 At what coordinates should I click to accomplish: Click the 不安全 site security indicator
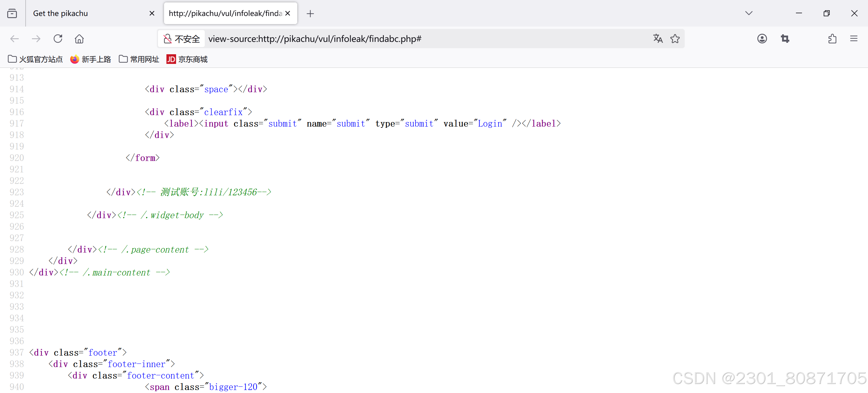point(182,39)
